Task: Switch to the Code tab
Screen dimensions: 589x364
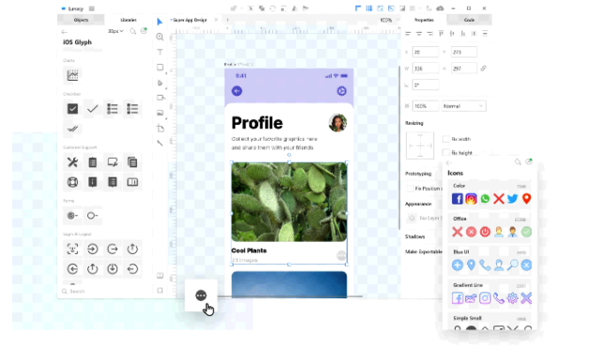Action: pos(469,20)
